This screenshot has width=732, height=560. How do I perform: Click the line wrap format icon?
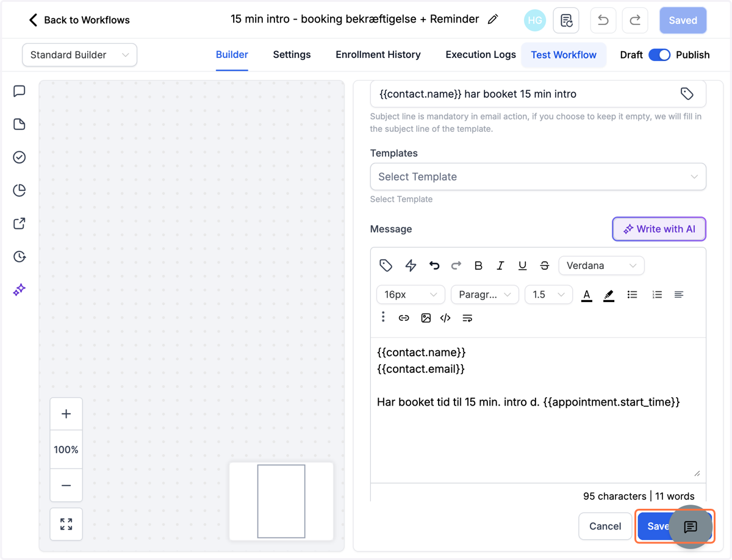tap(467, 318)
